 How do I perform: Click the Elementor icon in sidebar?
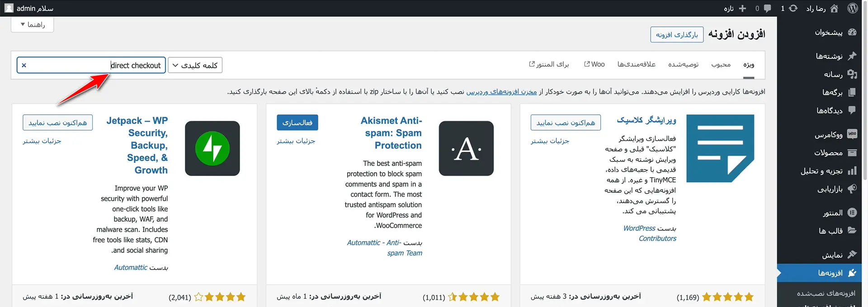[x=852, y=213]
